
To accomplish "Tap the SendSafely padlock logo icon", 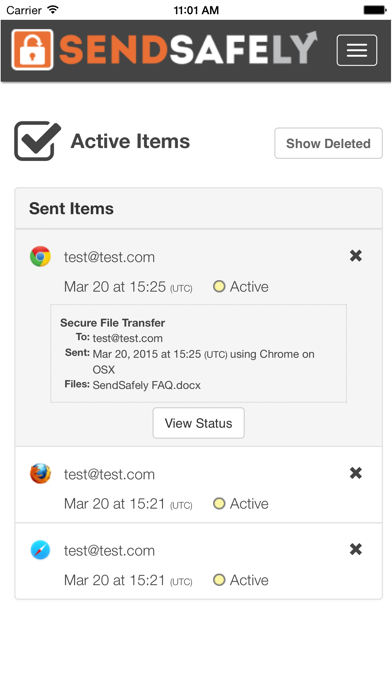I will click(32, 50).
